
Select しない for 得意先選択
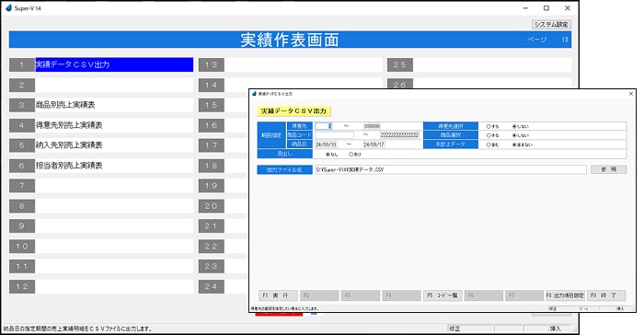coord(521,127)
